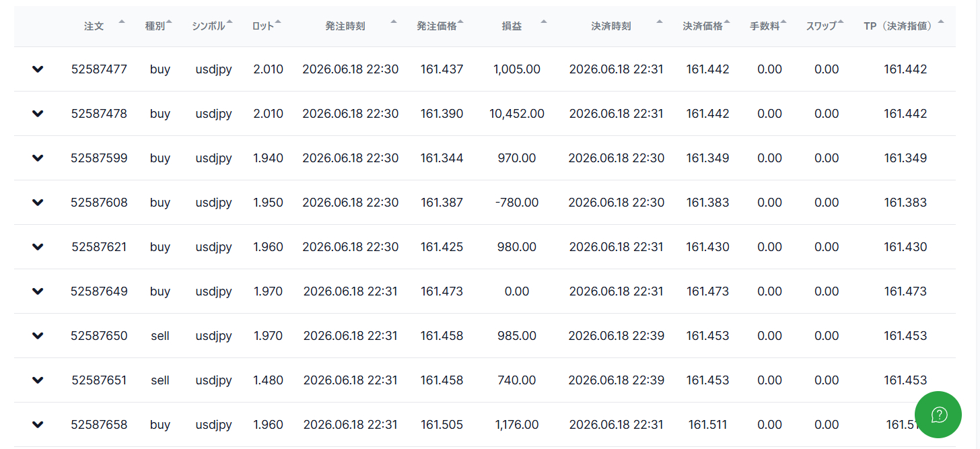Viewport: 980px width, 449px height.
Task: Expand details for order 52587649
Action: click(38, 291)
